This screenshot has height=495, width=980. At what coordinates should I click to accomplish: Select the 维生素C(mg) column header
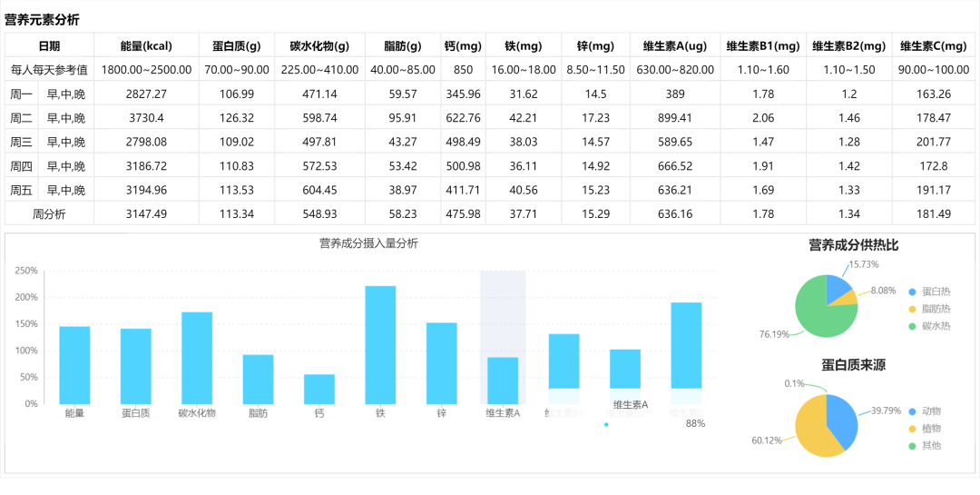tap(933, 45)
